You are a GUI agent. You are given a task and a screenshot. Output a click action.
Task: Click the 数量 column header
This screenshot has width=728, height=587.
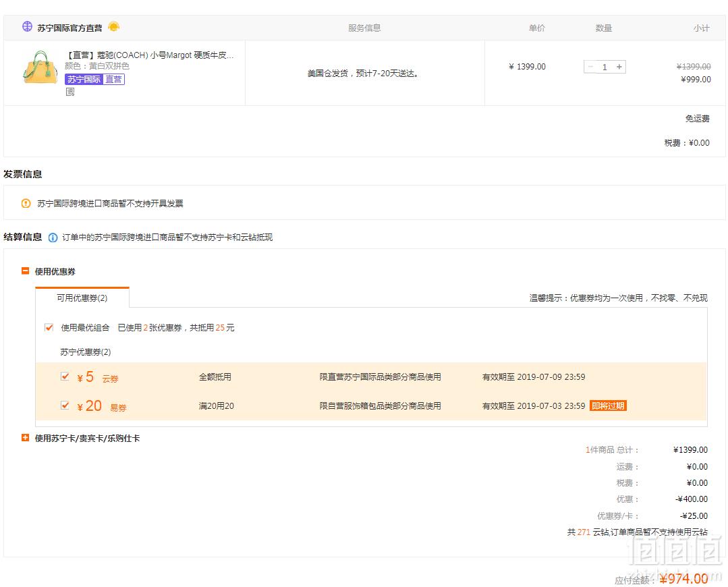[604, 28]
